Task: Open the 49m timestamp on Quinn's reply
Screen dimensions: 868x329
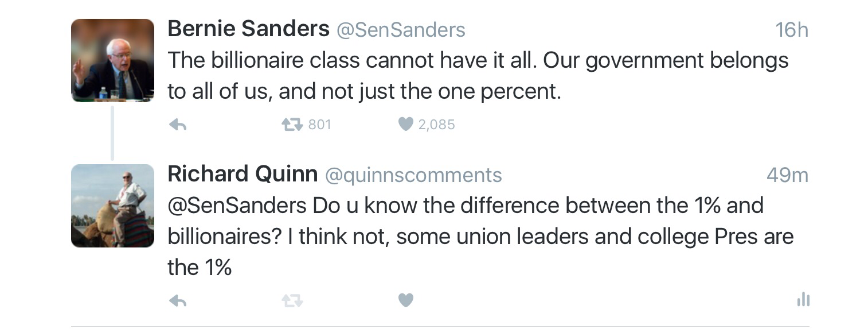Action: coord(787,175)
